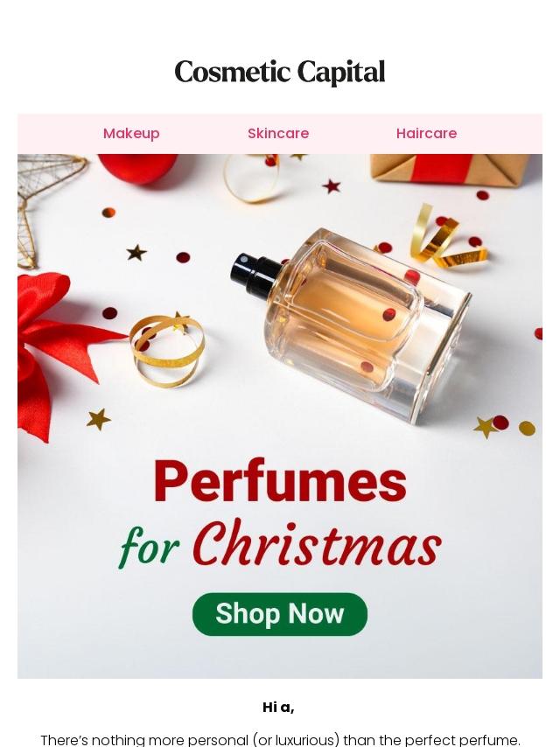The width and height of the screenshot is (560, 747).
Task: Click the paragraph about the perfect perfume
Action: [x=280, y=740]
